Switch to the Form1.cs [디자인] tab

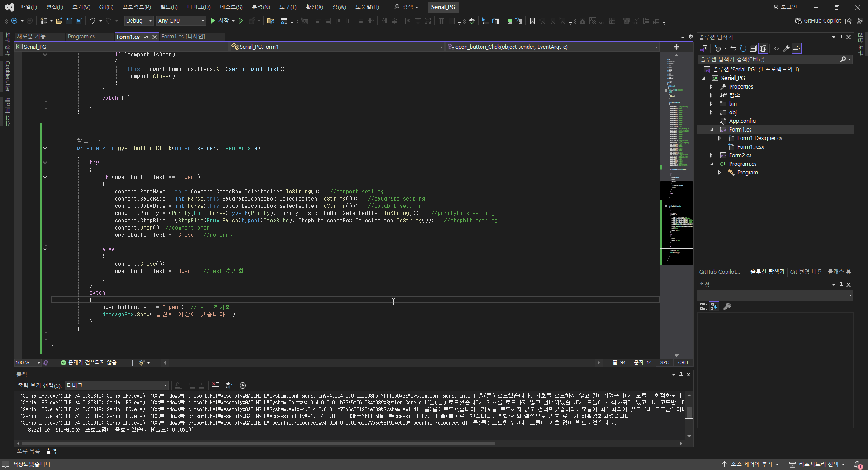(183, 37)
